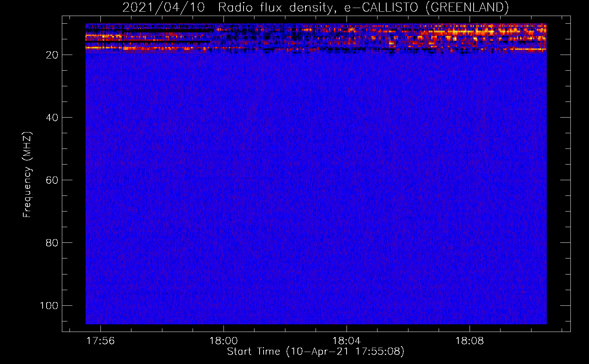589x364 pixels.
Task: Click the 20 MHz frequency tick label
Action: [52, 55]
